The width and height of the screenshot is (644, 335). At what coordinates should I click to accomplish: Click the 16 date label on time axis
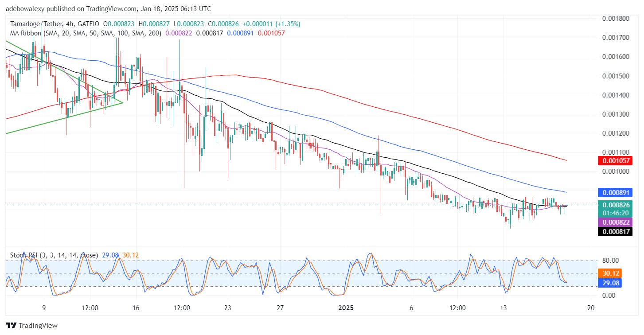(x=136, y=308)
